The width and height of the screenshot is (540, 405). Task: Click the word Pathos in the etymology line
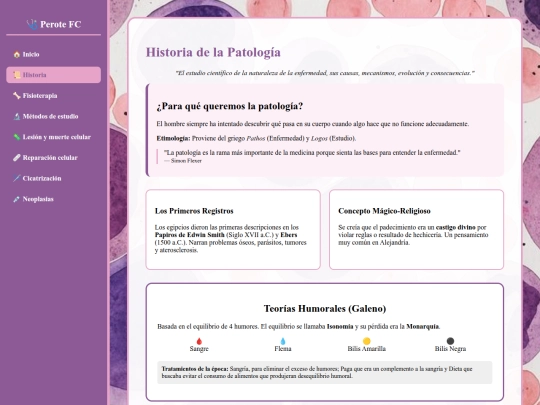click(x=256, y=138)
